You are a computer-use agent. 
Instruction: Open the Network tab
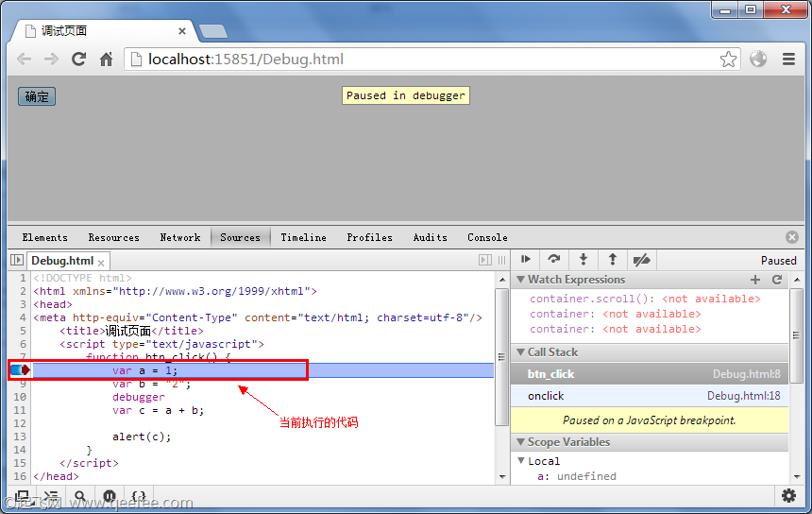(180, 237)
